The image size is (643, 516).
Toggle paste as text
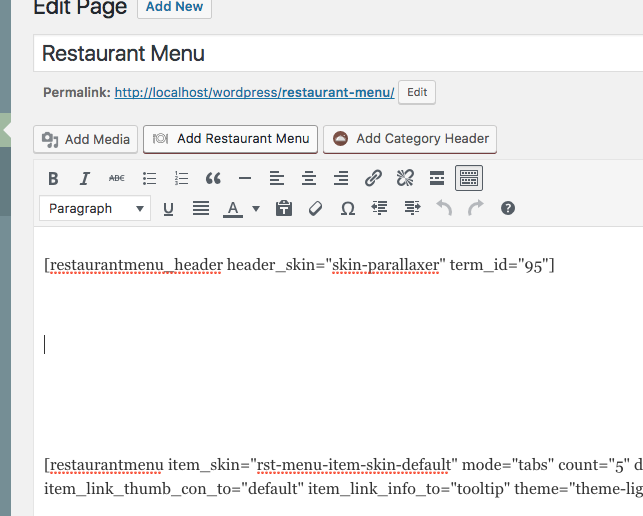click(284, 209)
